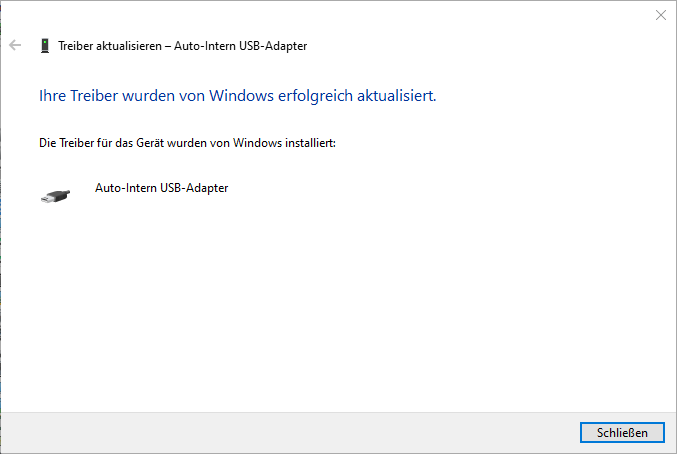This screenshot has height=454, width=677.
Task: Click the large USB plug icon
Action: point(56,196)
